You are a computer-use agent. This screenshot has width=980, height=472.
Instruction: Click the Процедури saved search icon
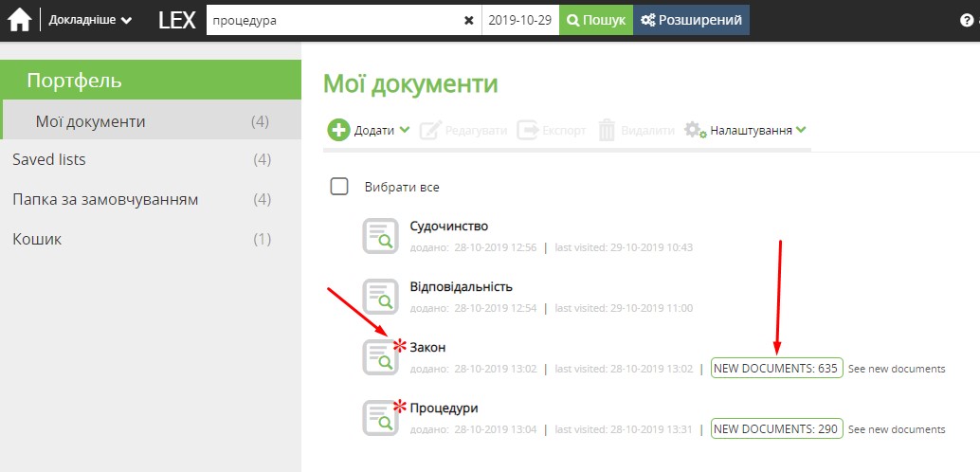(x=381, y=417)
